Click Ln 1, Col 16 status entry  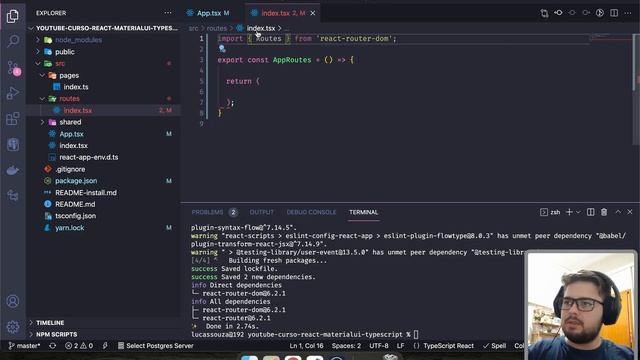(x=306, y=346)
